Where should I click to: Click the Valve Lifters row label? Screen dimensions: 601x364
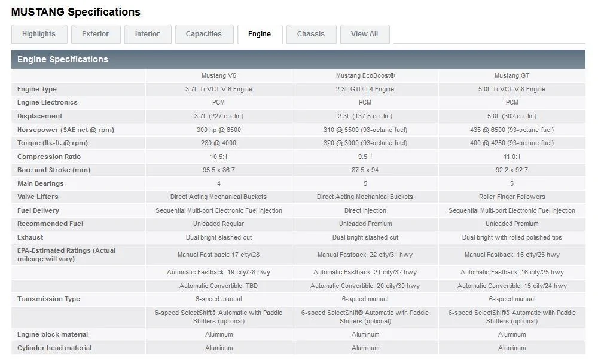(38, 197)
